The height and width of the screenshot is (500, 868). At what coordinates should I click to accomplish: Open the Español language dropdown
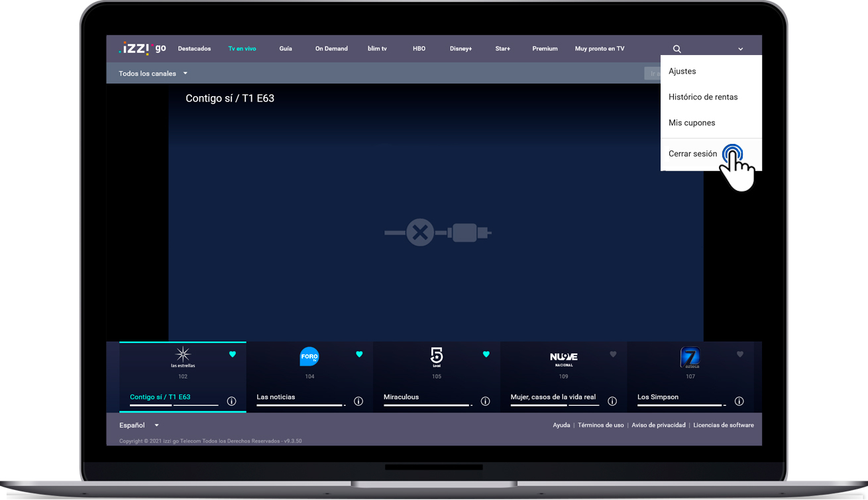coord(139,425)
